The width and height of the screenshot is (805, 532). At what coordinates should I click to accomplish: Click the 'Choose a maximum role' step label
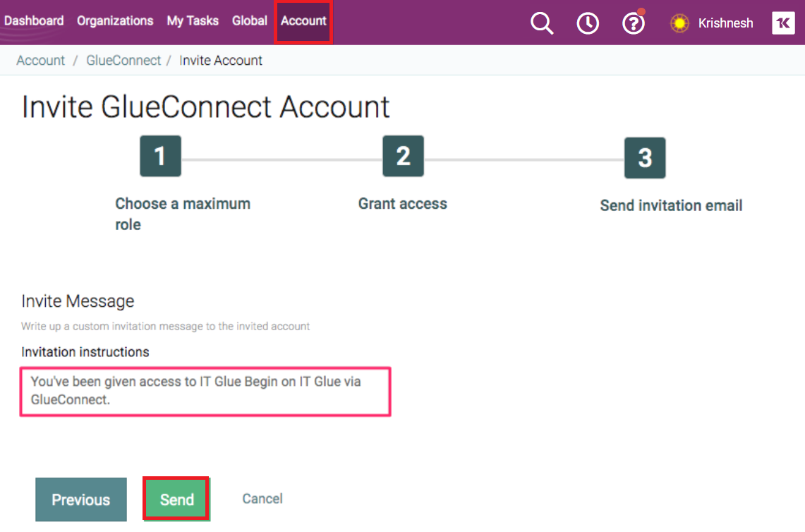click(x=183, y=214)
